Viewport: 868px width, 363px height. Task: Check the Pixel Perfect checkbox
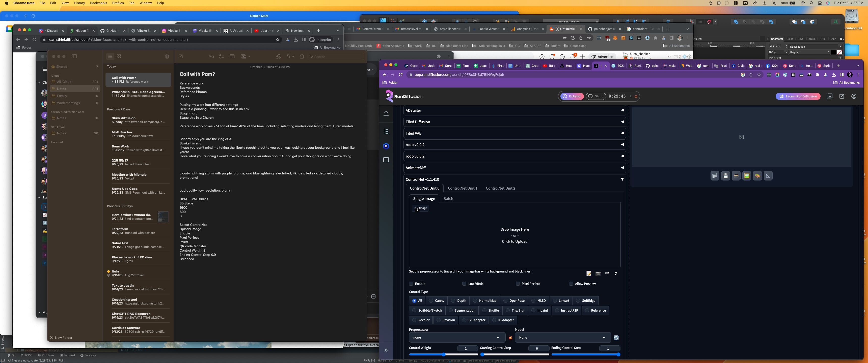coord(518,284)
